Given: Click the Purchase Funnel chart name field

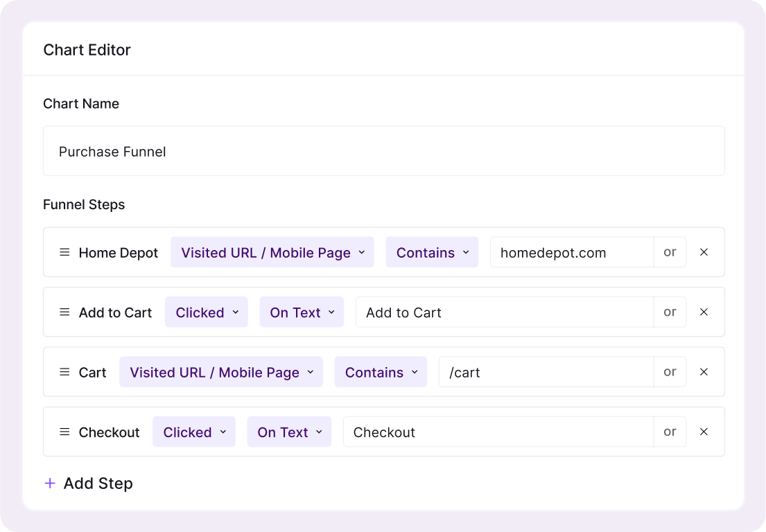Looking at the screenshot, I should coord(383,151).
